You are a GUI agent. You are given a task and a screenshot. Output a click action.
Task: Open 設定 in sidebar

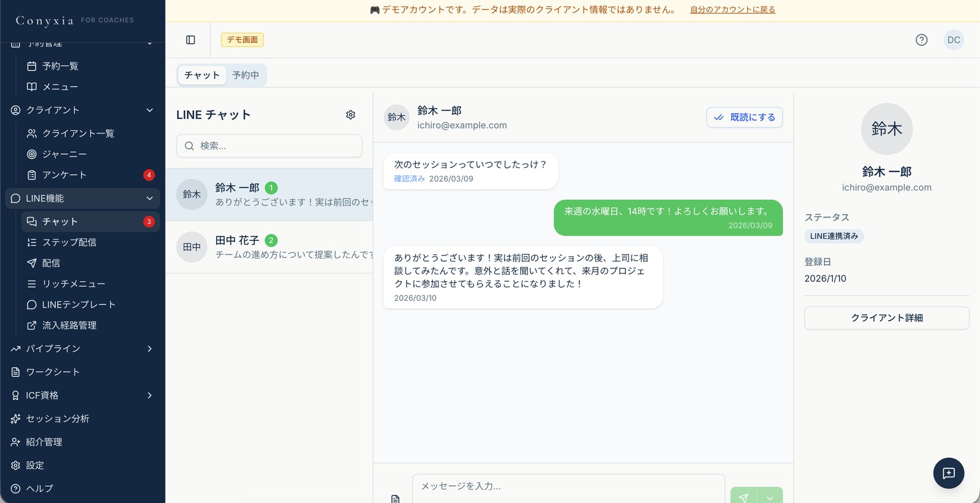click(83, 465)
